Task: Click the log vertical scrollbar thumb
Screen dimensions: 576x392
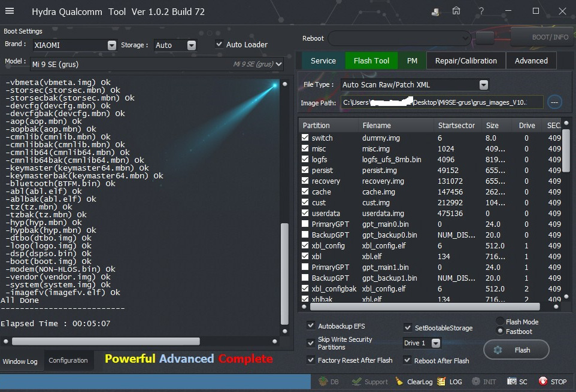Action: click(x=284, y=274)
